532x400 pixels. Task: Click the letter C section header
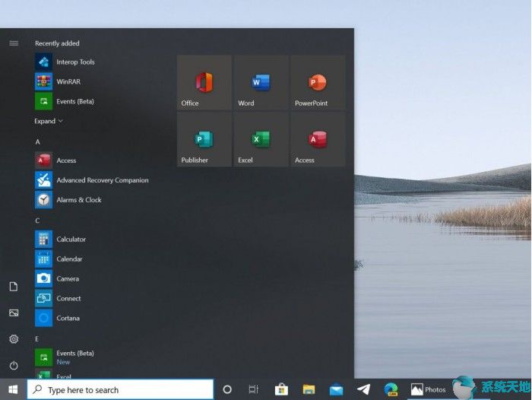[37, 221]
